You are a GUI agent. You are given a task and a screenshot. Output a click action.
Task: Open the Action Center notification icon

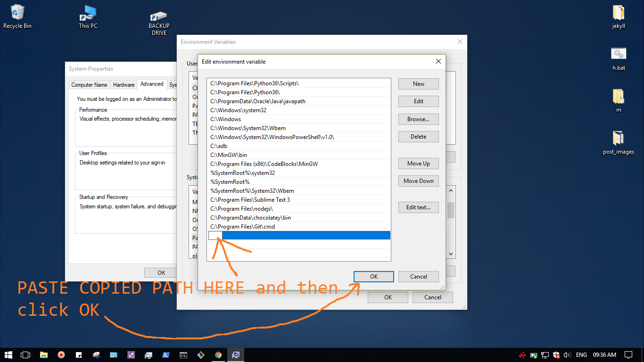[628, 355]
